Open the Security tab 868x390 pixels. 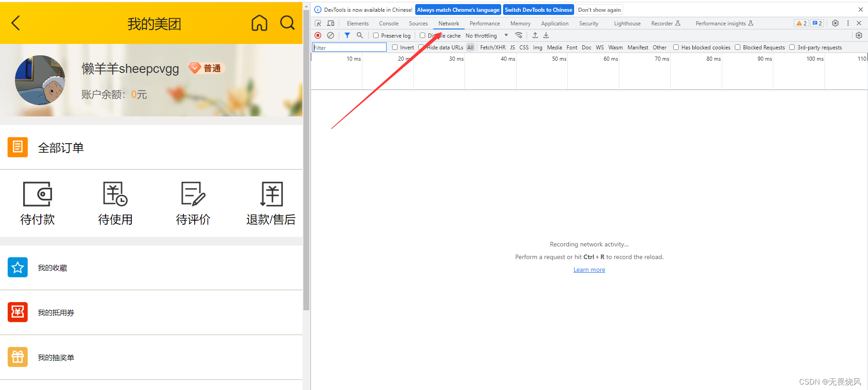(x=589, y=24)
